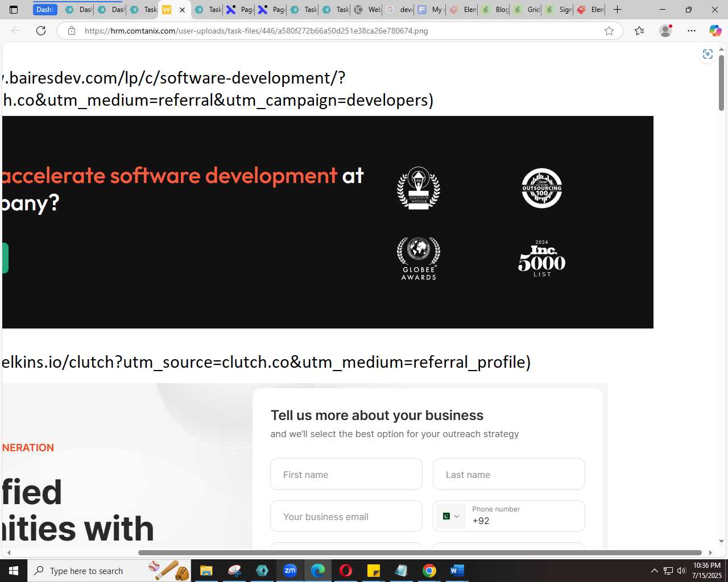Click the Globee Awards badge

(x=419, y=259)
